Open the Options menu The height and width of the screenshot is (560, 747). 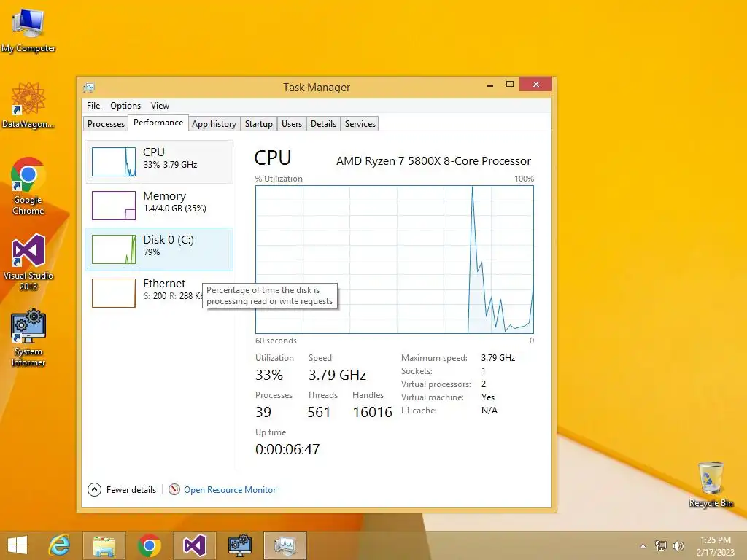coord(125,106)
